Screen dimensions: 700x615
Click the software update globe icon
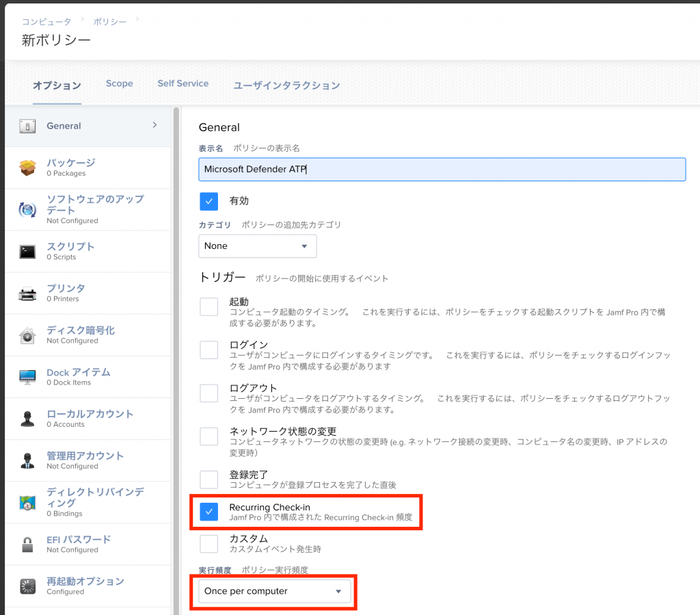click(x=27, y=209)
